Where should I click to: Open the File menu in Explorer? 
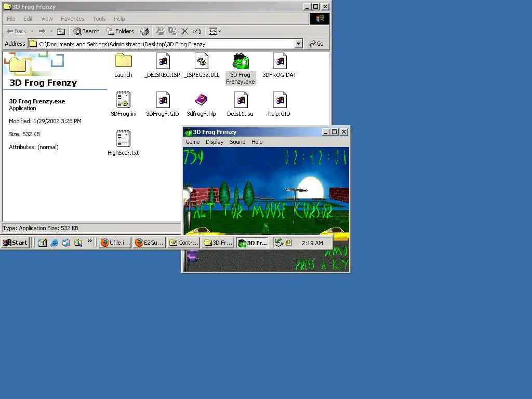click(11, 19)
